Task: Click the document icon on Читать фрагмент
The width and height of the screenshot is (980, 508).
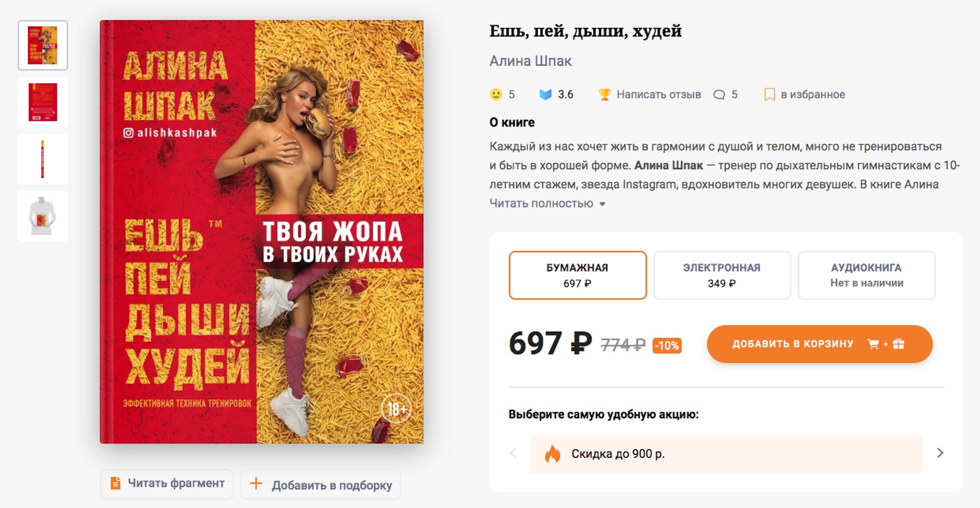Action: point(116,483)
